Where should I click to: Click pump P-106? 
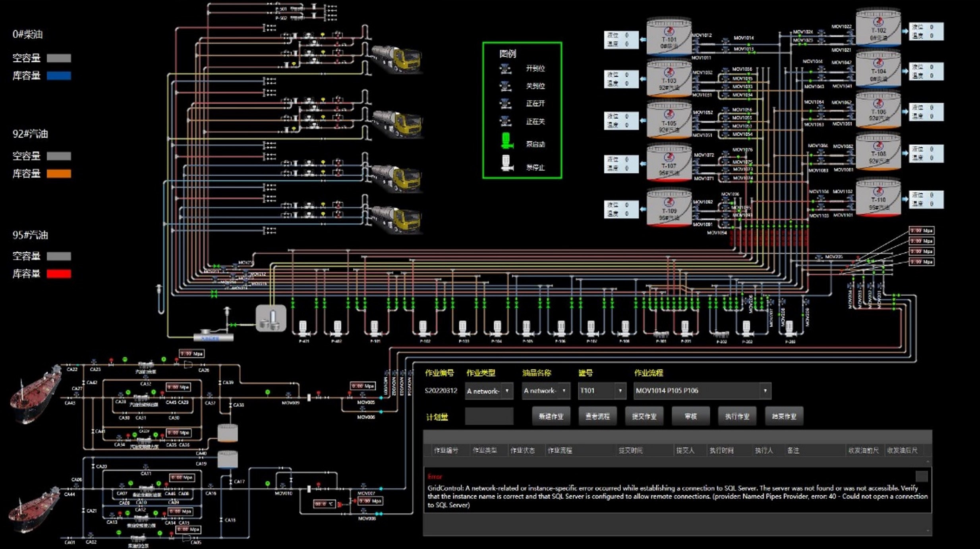561,329
